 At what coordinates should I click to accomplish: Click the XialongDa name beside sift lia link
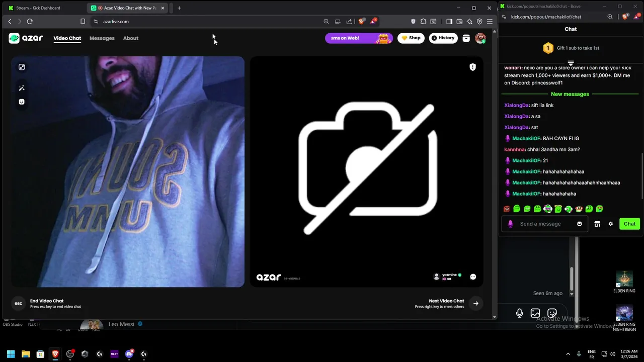pos(516,105)
